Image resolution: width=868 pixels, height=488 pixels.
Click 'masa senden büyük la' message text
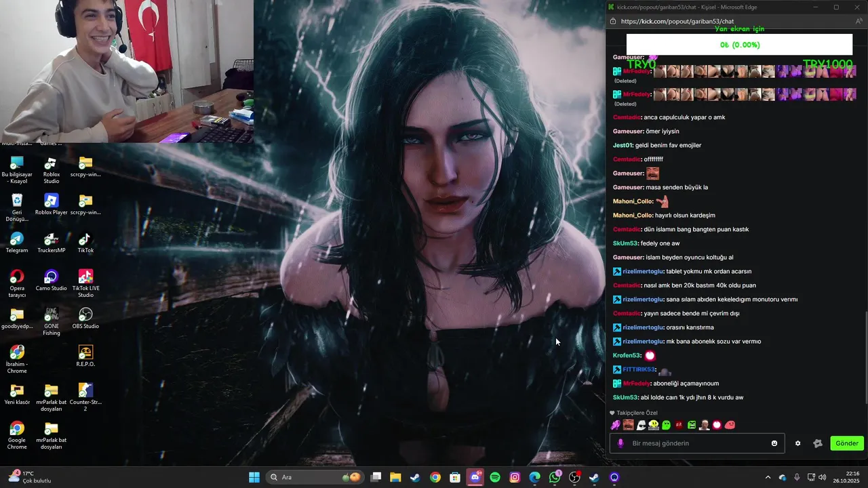coord(677,187)
